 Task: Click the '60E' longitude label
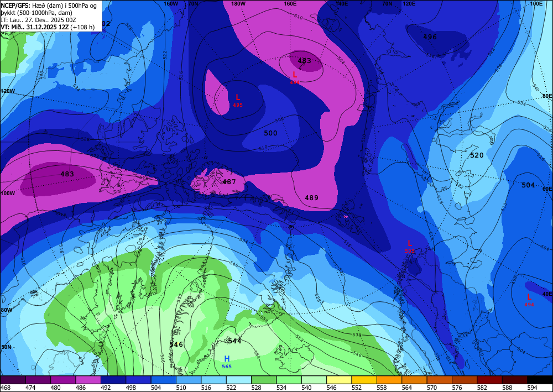pyautogui.click(x=547, y=189)
